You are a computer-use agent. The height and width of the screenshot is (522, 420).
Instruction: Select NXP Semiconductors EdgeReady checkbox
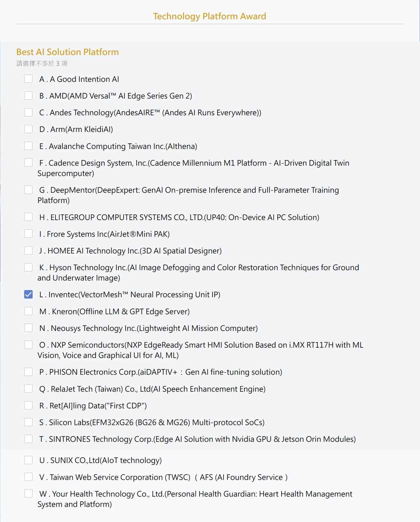28,345
